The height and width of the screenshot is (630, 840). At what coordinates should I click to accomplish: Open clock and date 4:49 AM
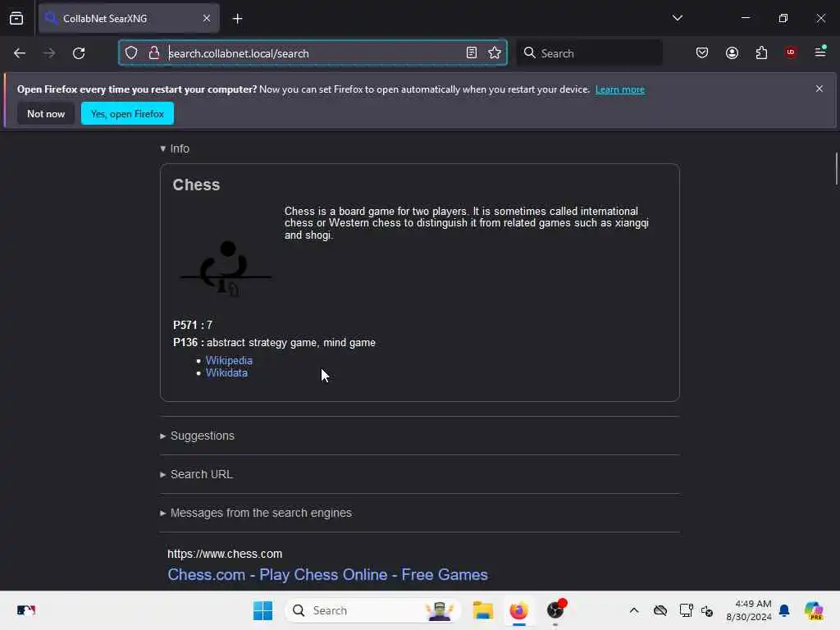(748, 610)
